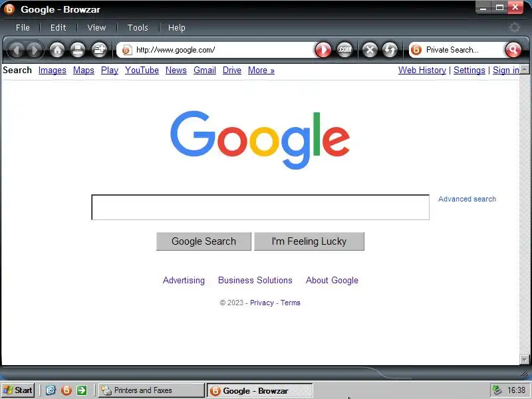532x399 pixels.
Task: Open the Business Solutions link
Action: [255, 280]
